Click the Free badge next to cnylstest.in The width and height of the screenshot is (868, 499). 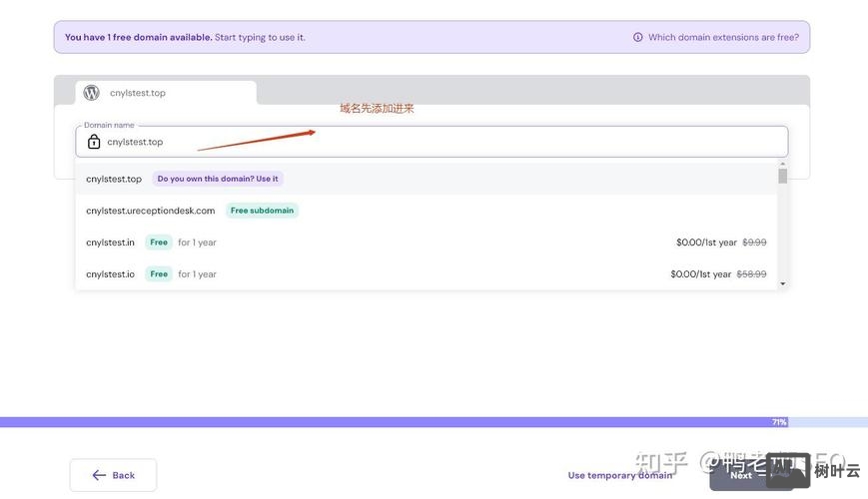(159, 243)
